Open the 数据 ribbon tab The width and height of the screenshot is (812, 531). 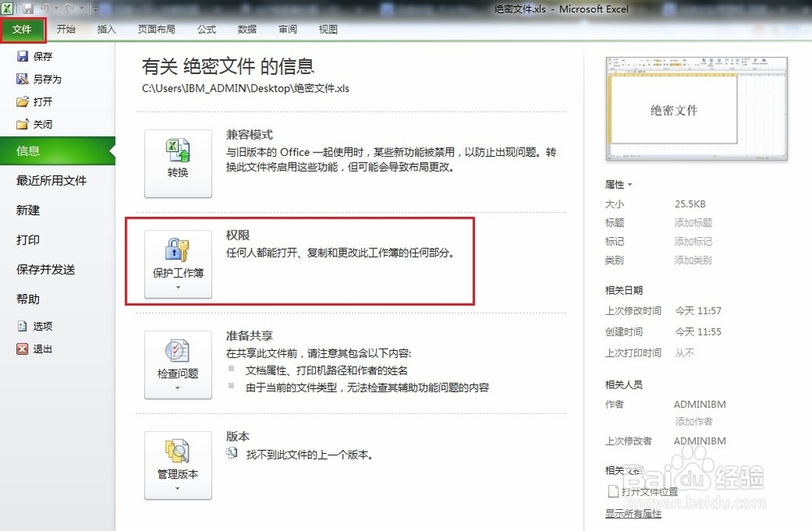click(247, 29)
